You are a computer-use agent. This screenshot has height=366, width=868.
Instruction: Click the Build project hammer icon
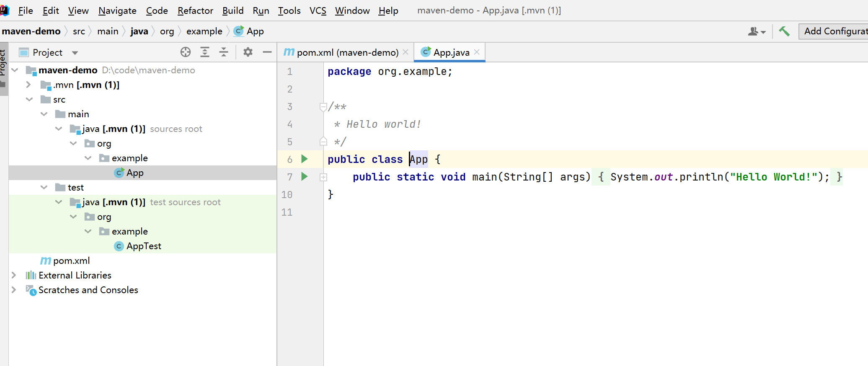coord(784,31)
